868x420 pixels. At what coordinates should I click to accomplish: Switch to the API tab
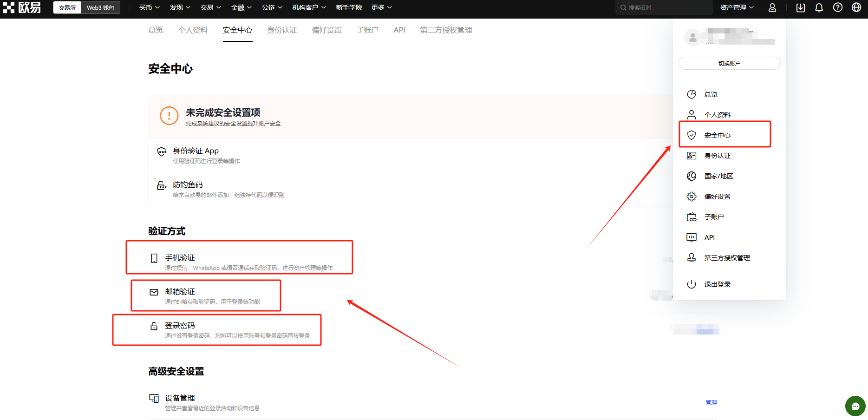click(x=399, y=30)
